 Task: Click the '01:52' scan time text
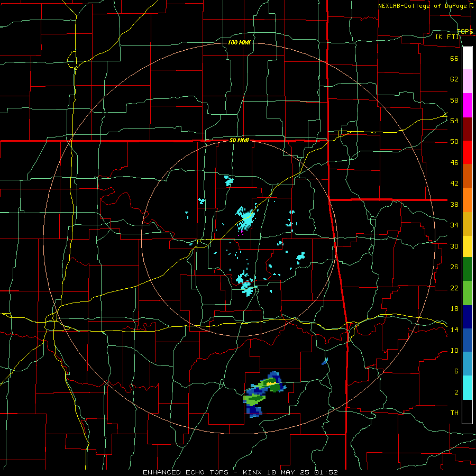326,472
